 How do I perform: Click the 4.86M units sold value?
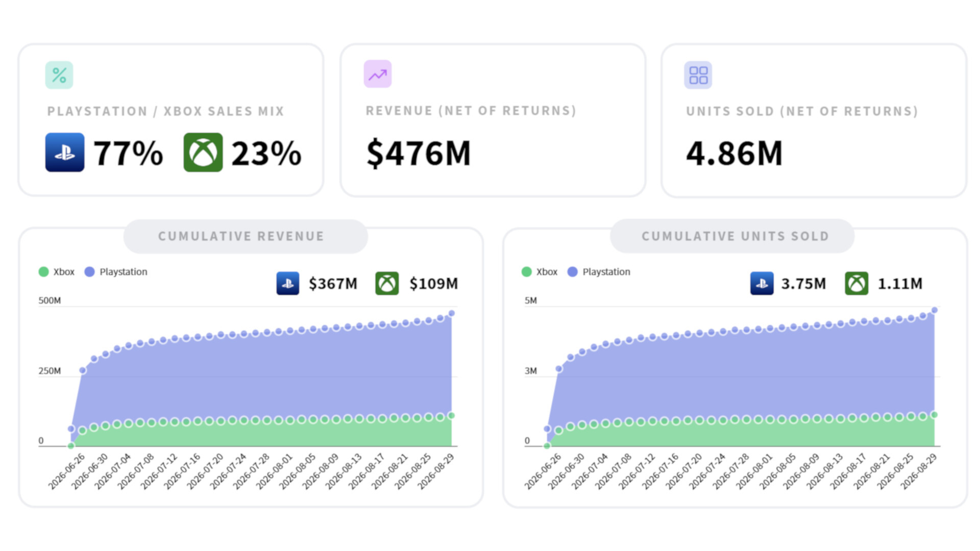click(734, 153)
